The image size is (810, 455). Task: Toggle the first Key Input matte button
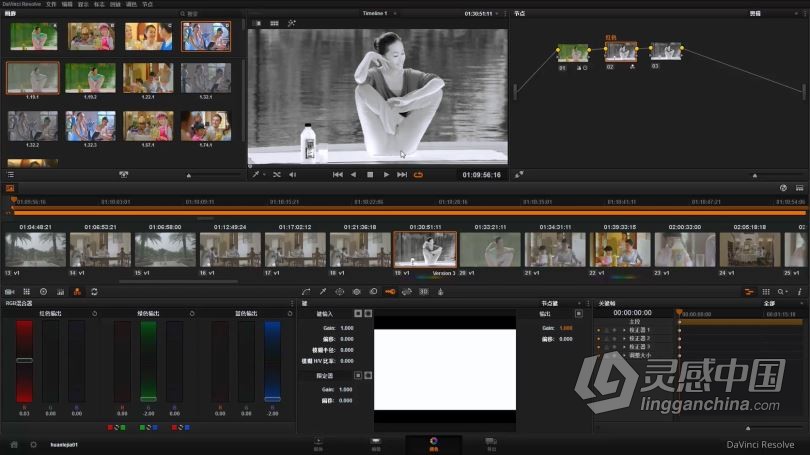click(358, 313)
